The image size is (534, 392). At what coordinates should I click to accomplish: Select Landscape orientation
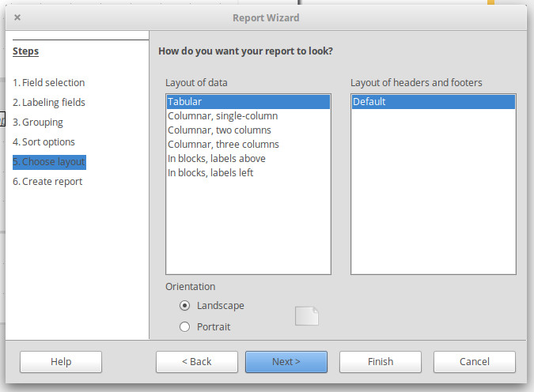point(185,306)
